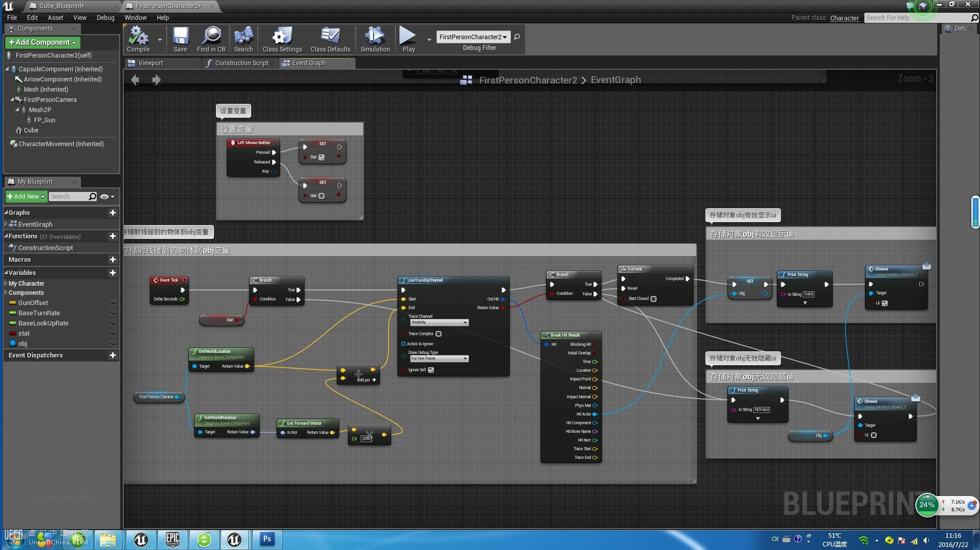Open Class Defaults

pyautogui.click(x=330, y=39)
